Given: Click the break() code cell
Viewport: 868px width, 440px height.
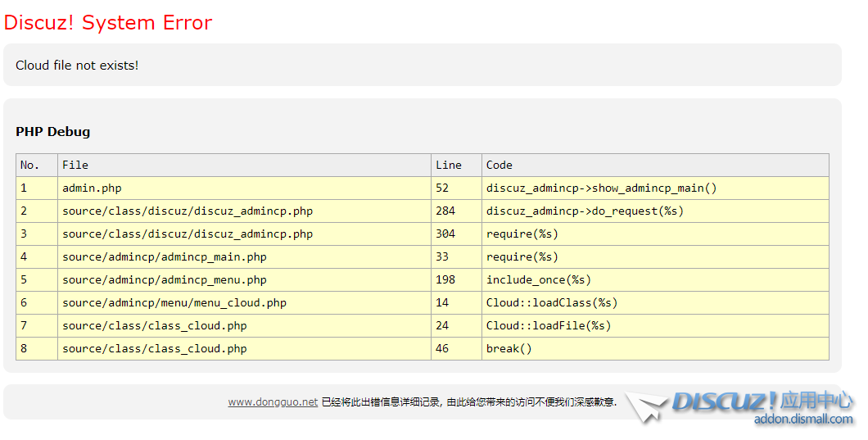Looking at the screenshot, I should 509,349.
